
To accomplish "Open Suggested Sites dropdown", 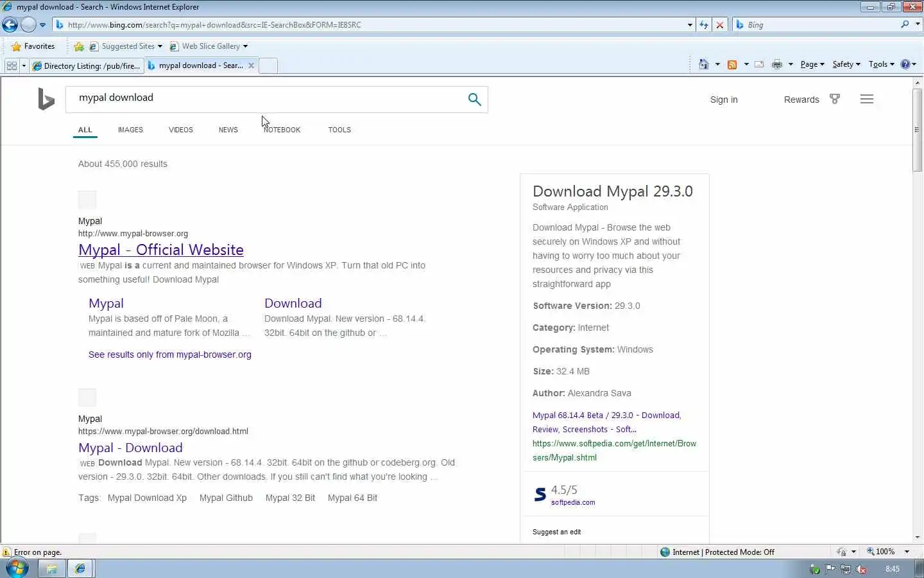I will (126, 46).
